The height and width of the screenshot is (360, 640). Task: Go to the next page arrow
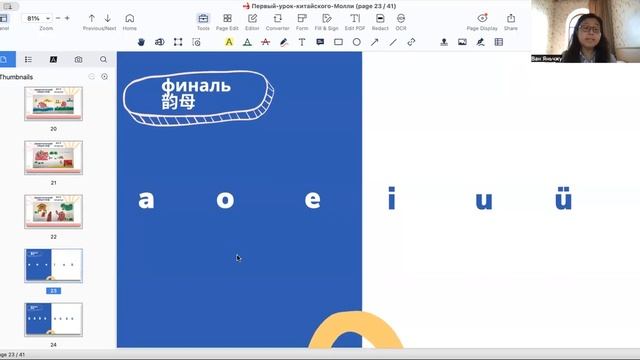tap(107, 18)
